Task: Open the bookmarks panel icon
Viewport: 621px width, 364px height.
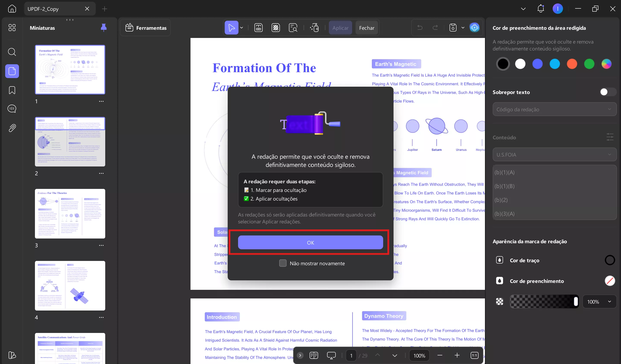Action: coord(12,90)
